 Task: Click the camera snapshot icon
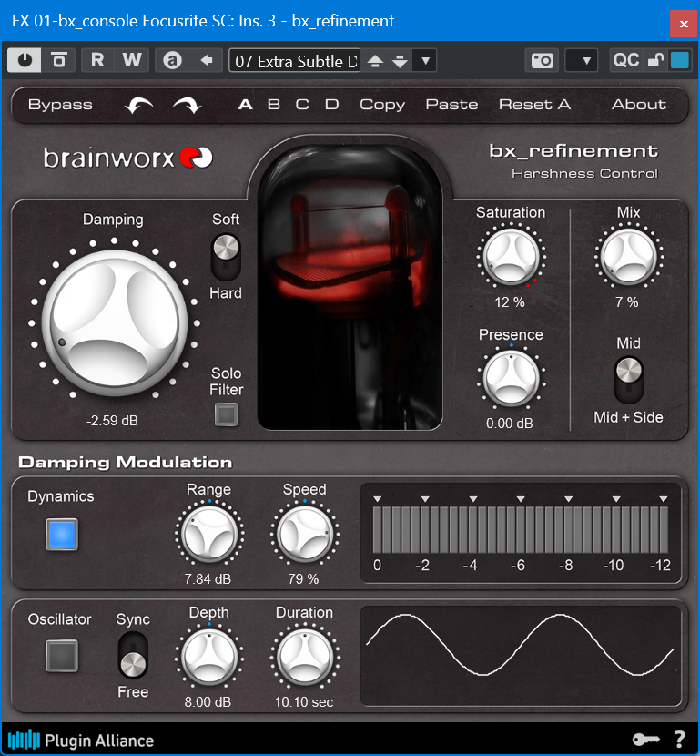tap(542, 61)
